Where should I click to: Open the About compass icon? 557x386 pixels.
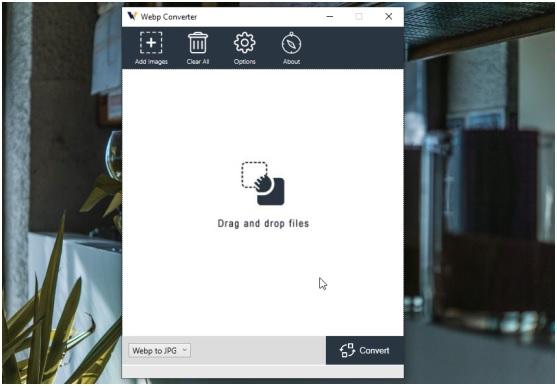(x=291, y=43)
